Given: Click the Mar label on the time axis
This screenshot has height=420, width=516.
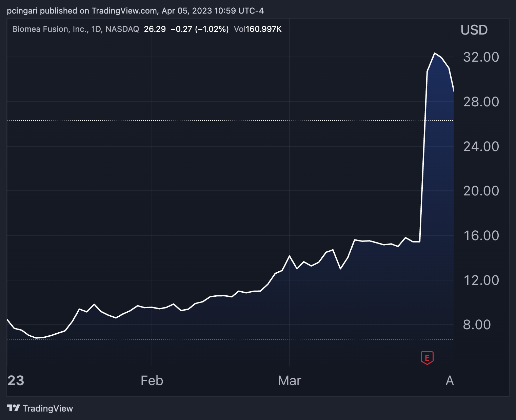Looking at the screenshot, I should coord(289,381).
